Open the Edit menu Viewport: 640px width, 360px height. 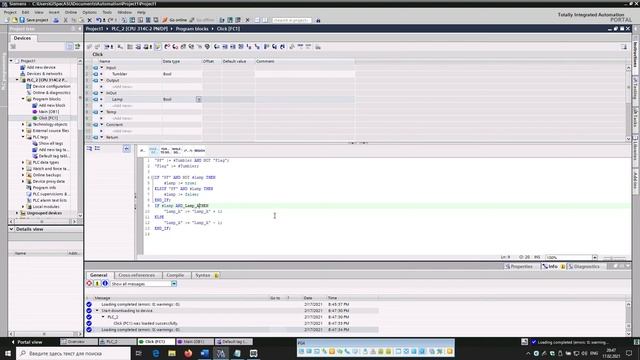[x=25, y=12]
